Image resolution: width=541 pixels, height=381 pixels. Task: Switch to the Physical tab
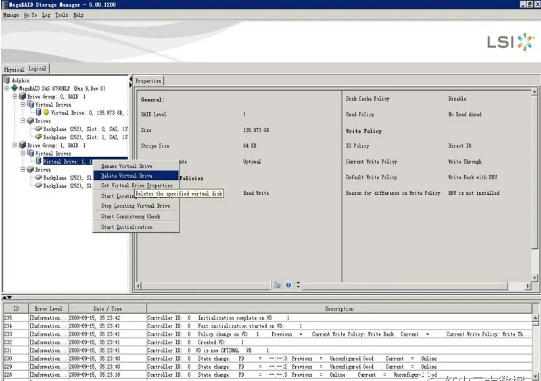coord(14,69)
